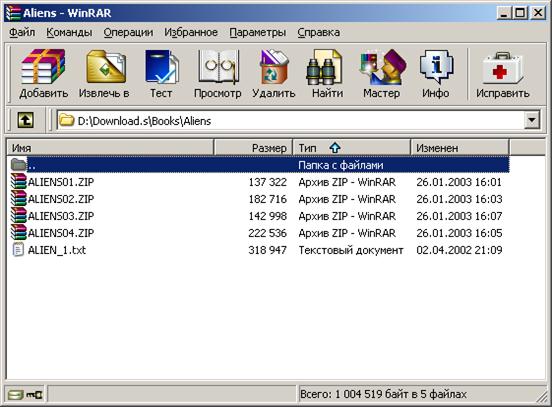
Task: Select the ALIENS04.ZIP file name
Action: [61, 233]
